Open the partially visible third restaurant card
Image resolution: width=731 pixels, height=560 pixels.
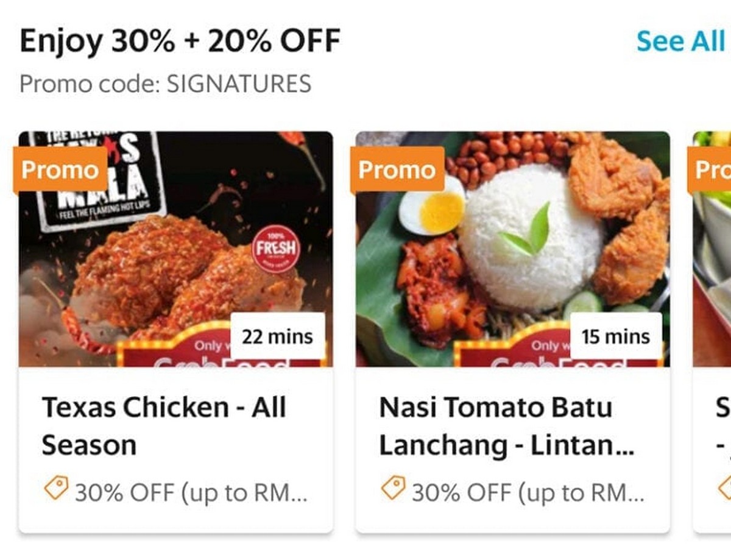[x=712, y=332]
